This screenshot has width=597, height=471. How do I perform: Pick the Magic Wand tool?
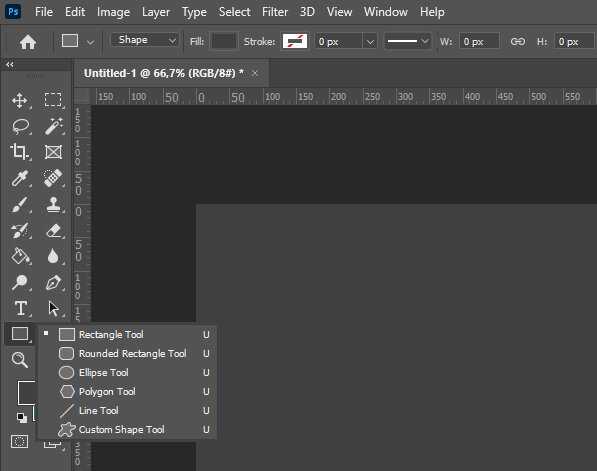[x=53, y=126]
